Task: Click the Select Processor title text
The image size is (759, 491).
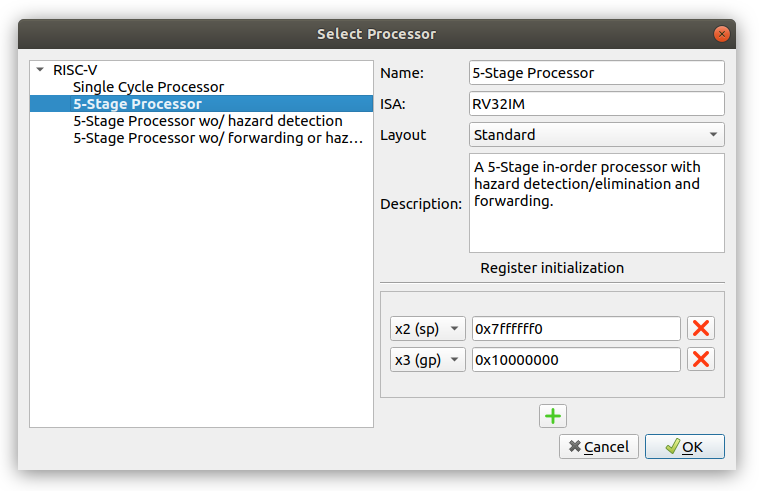Action: (377, 34)
